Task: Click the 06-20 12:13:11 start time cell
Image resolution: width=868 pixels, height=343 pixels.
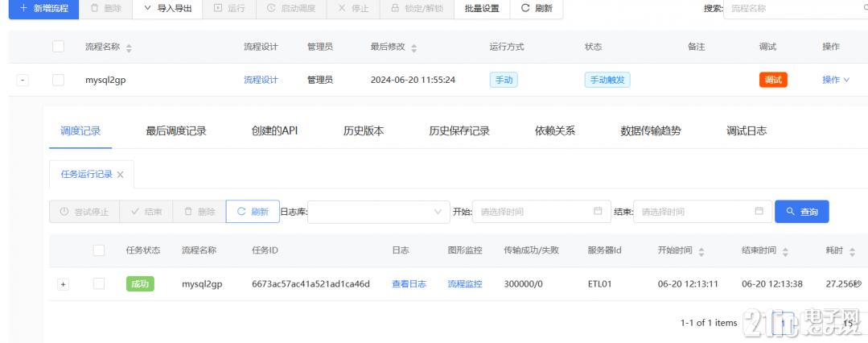Action: (688, 283)
